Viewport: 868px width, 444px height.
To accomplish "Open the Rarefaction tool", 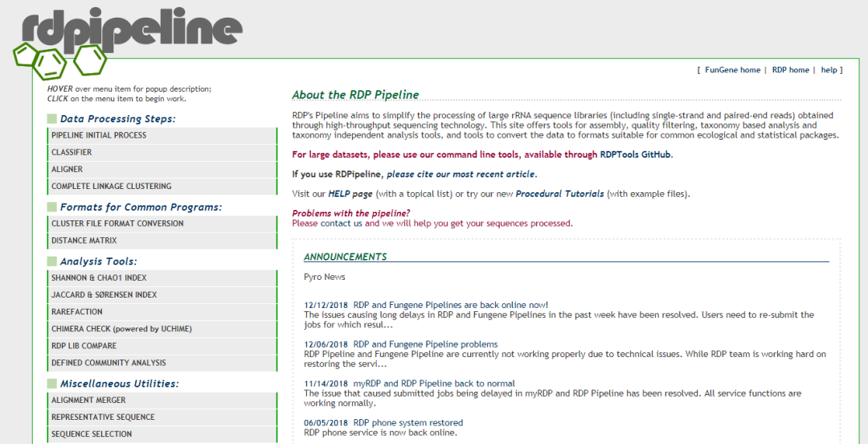I will point(162,312).
